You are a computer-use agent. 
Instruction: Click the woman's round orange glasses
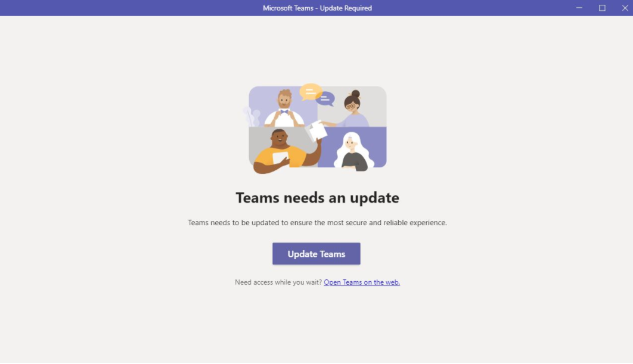point(351,107)
